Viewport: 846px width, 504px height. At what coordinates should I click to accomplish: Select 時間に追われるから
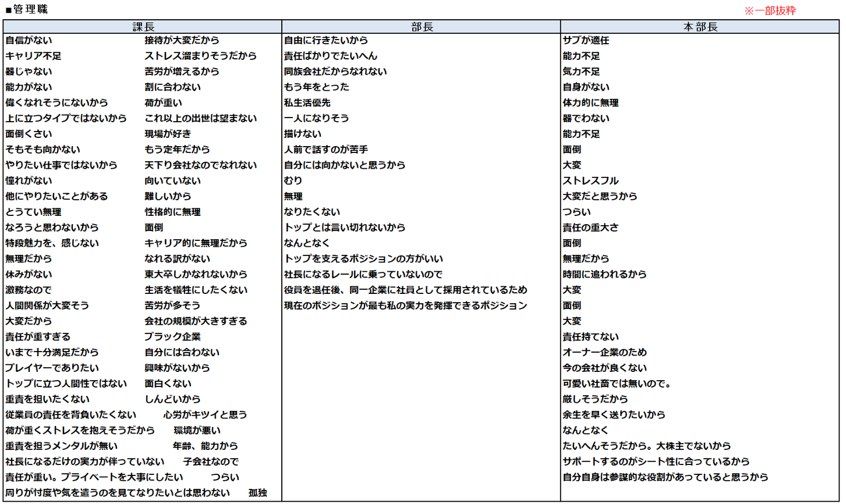coord(604,274)
